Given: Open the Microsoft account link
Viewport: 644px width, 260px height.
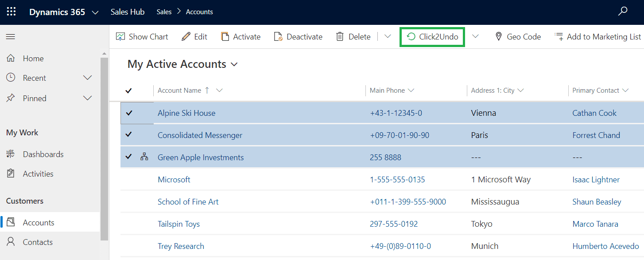Looking at the screenshot, I should 174,180.
